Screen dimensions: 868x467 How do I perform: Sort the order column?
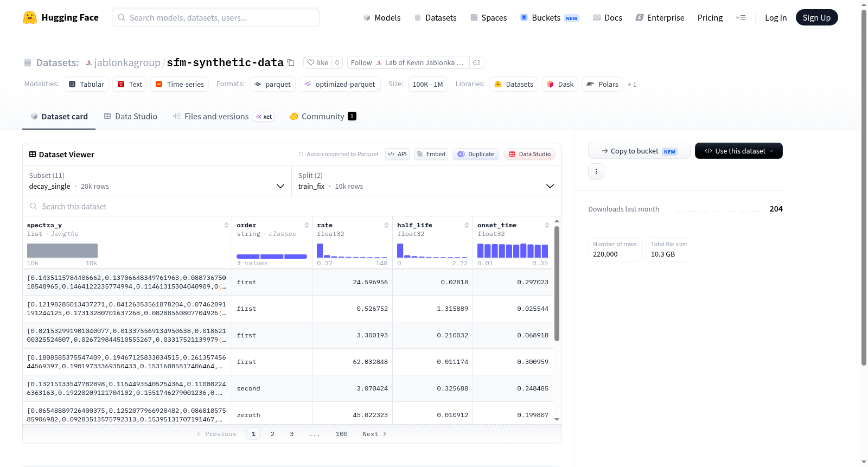[307, 225]
